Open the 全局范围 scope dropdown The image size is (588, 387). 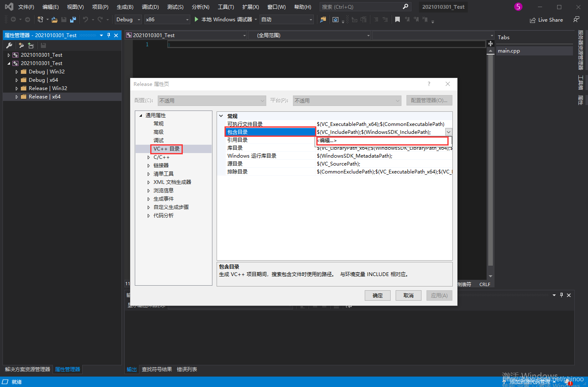click(310, 35)
